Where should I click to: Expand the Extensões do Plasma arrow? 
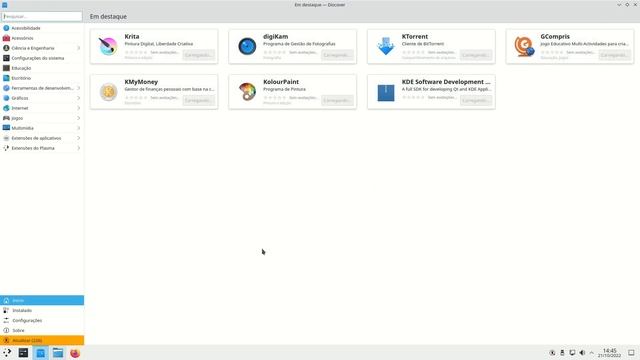(78, 148)
